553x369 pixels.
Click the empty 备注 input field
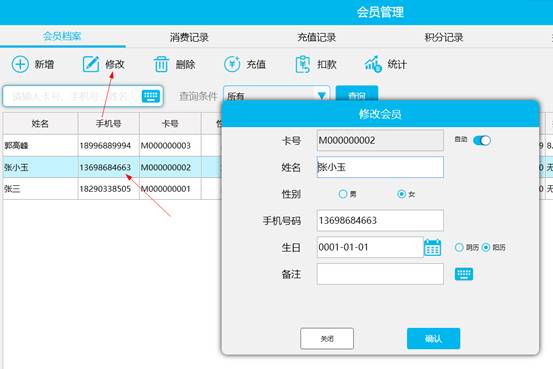(380, 274)
